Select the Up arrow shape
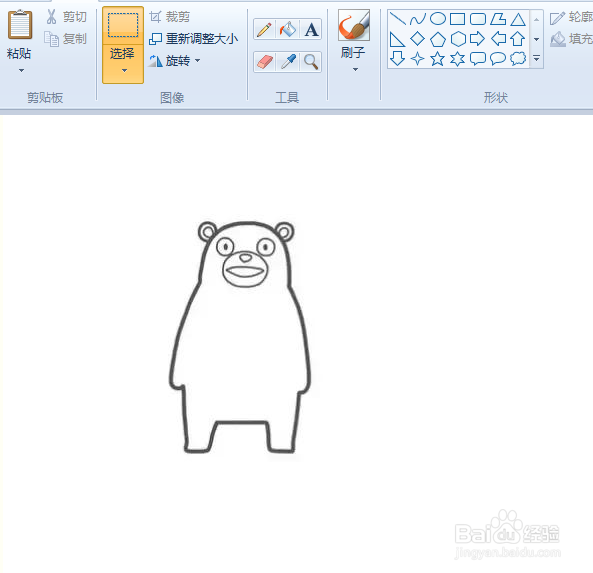 tap(518, 39)
